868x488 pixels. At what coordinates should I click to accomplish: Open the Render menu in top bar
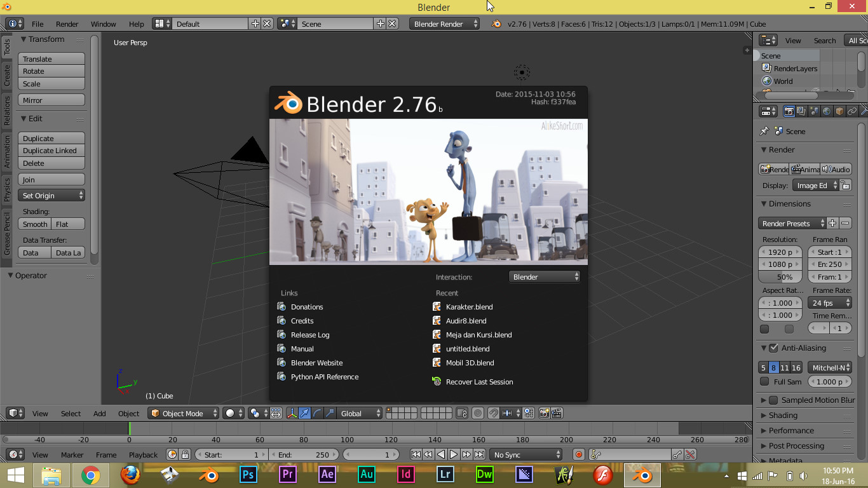[67, 24]
